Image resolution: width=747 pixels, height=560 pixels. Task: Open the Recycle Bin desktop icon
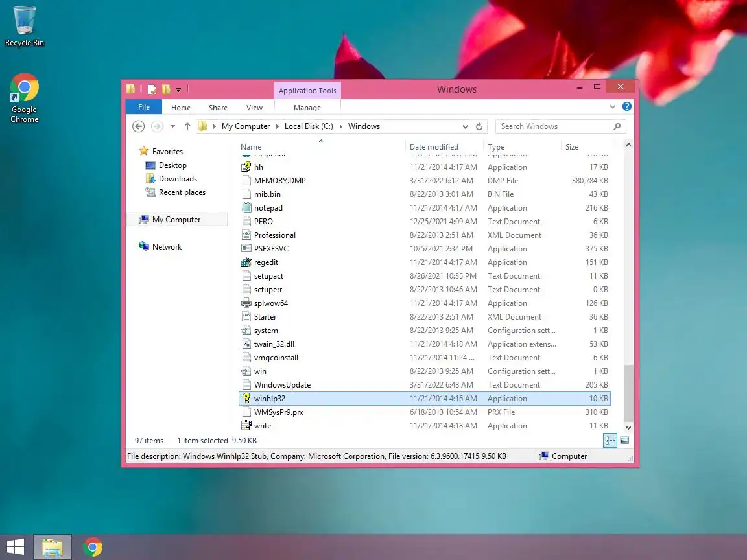(x=24, y=26)
